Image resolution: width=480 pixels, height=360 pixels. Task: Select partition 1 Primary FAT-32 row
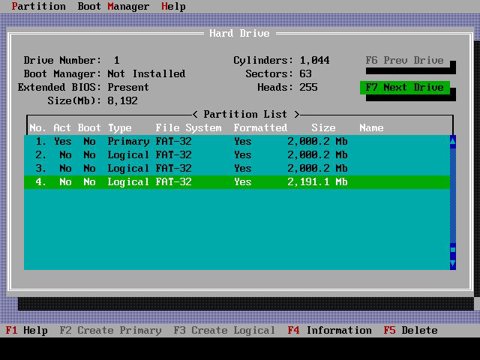click(237, 141)
